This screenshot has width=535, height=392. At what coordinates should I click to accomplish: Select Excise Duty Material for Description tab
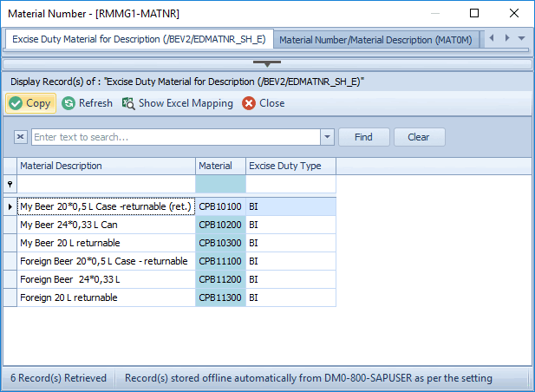point(139,40)
